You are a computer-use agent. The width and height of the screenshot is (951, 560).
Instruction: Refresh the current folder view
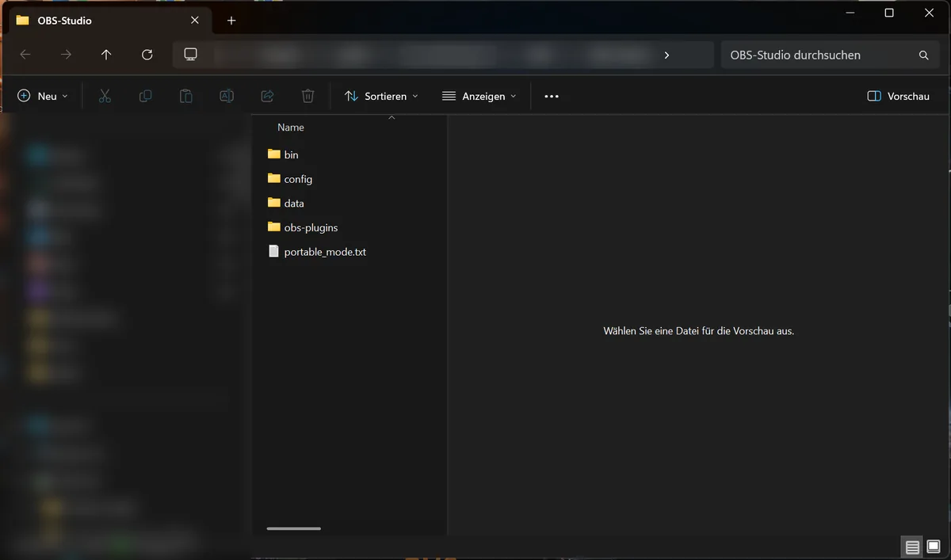click(x=147, y=55)
